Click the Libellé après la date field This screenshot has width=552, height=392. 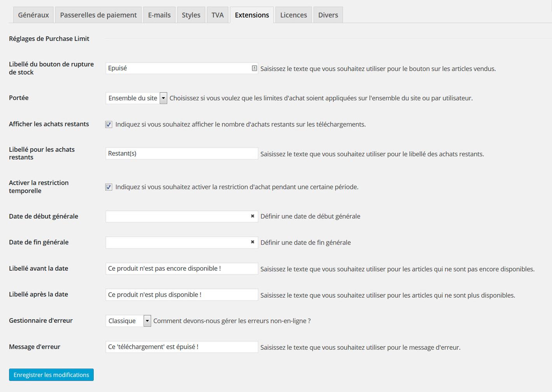pyautogui.click(x=182, y=295)
